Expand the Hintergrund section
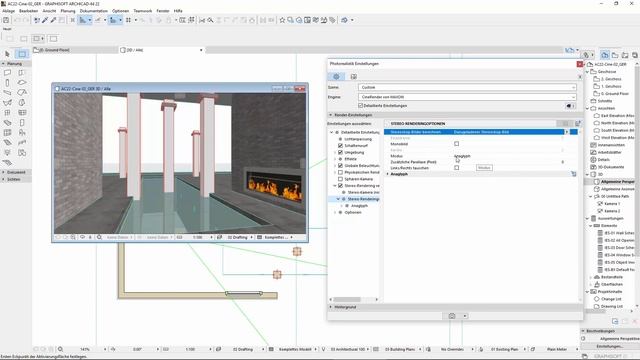Screen dimensions: 640x360 pos(331,307)
